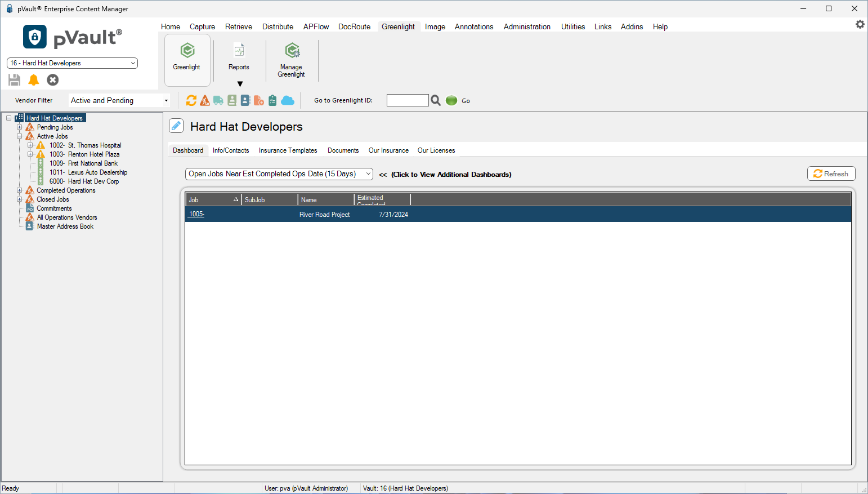This screenshot has width=868, height=494.
Task: Expand the Closed Jobs node
Action: tap(20, 199)
